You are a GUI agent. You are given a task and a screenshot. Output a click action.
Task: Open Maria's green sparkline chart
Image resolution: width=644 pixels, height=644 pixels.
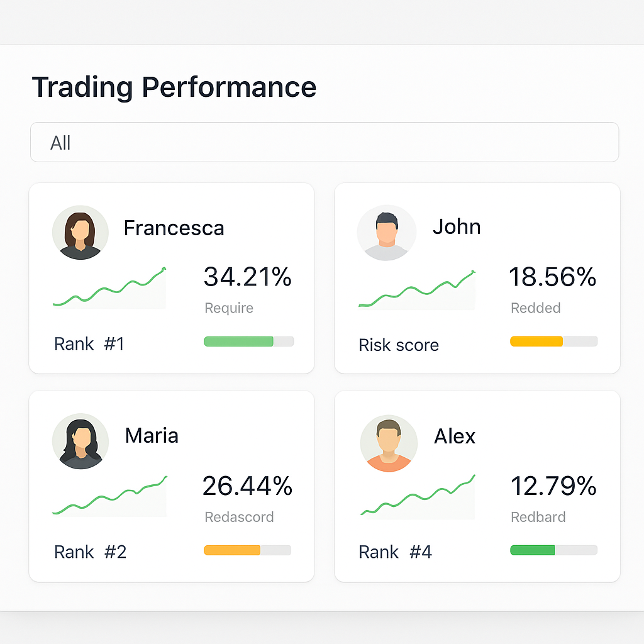click(109, 496)
